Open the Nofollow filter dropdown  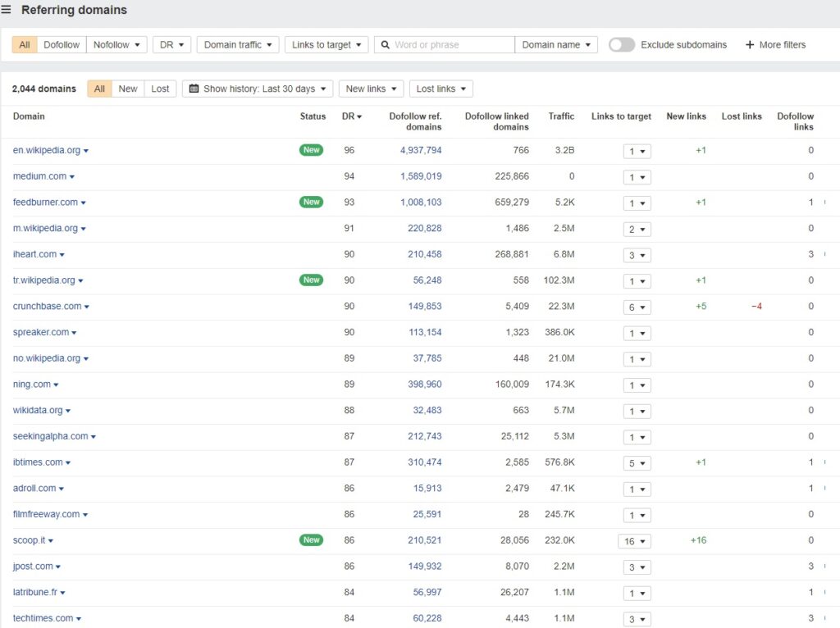(116, 45)
